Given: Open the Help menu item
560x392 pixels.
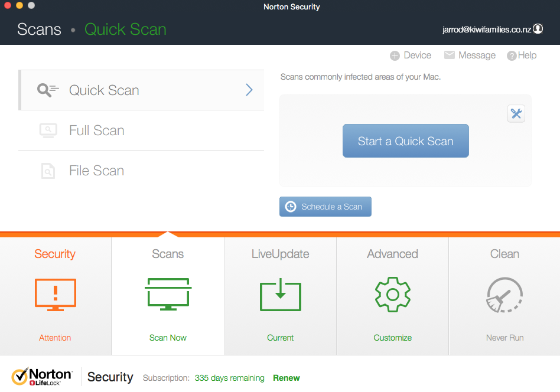Looking at the screenshot, I should pos(522,55).
